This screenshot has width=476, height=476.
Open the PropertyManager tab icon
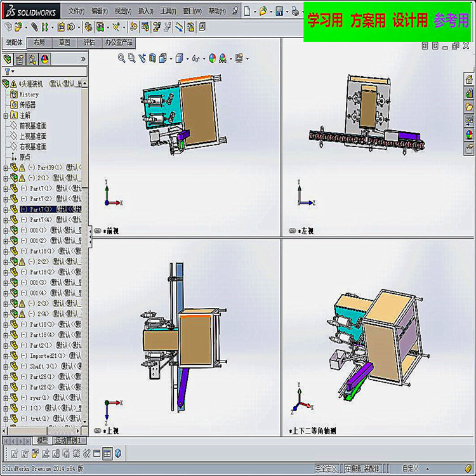coord(20,59)
